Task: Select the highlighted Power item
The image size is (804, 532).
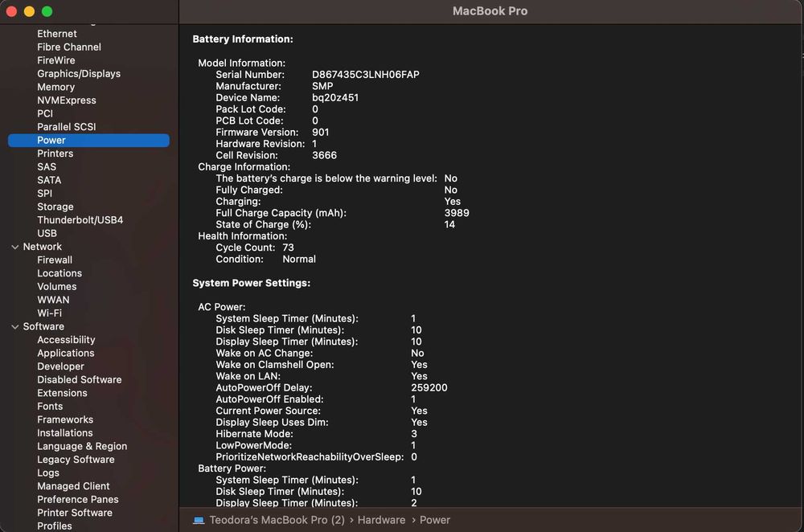Action: click(x=88, y=141)
